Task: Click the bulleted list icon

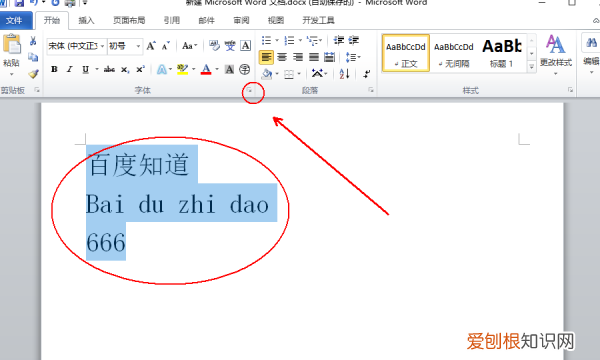Action: pyautogui.click(x=266, y=40)
